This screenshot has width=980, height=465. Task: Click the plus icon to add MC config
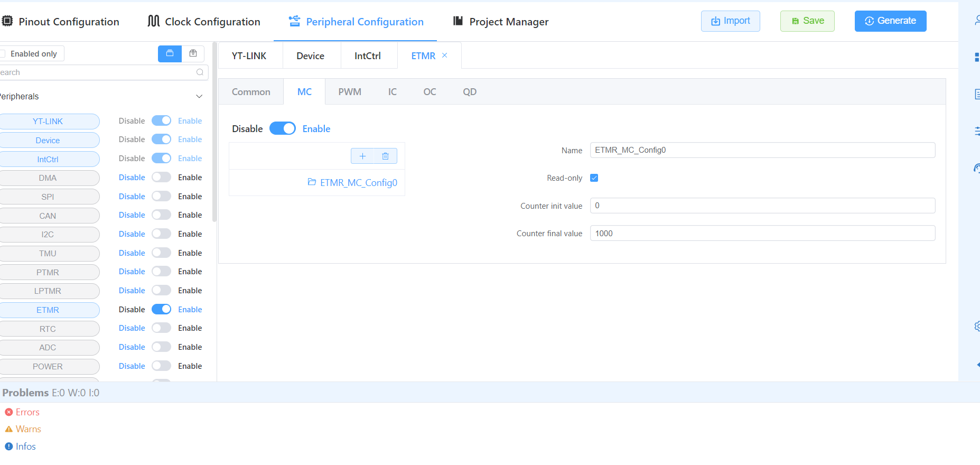[362, 156]
